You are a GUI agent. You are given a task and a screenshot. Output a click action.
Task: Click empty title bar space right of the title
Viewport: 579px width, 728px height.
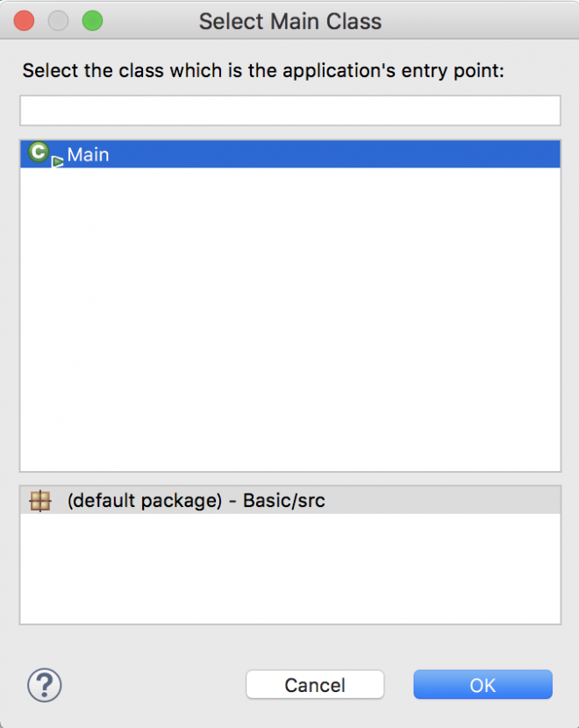click(x=482, y=21)
